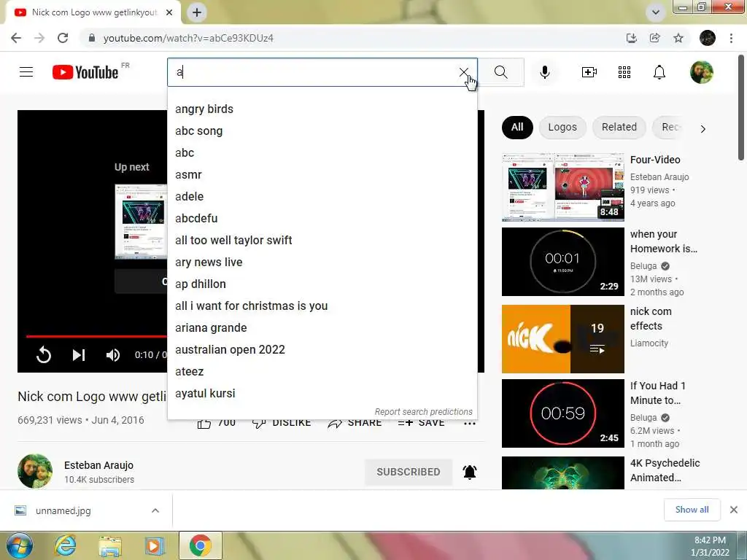Click the DISLIKE button

(x=282, y=423)
